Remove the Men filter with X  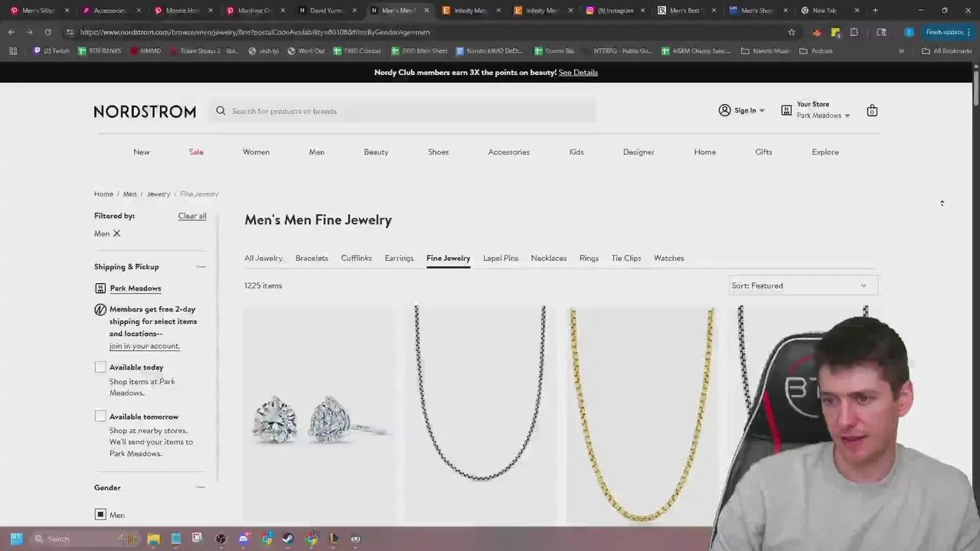[116, 233]
